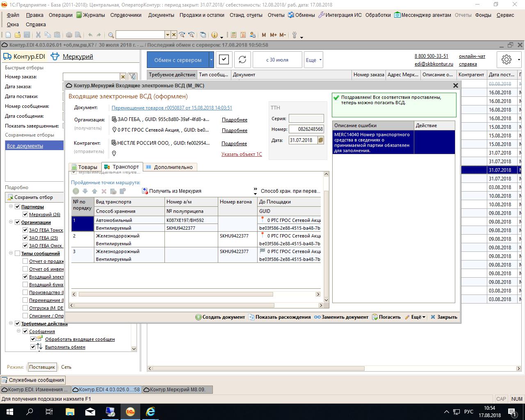Open the toolbar search box dropdown arrow
Viewport: 525px width, 420px height.
click(167, 35)
